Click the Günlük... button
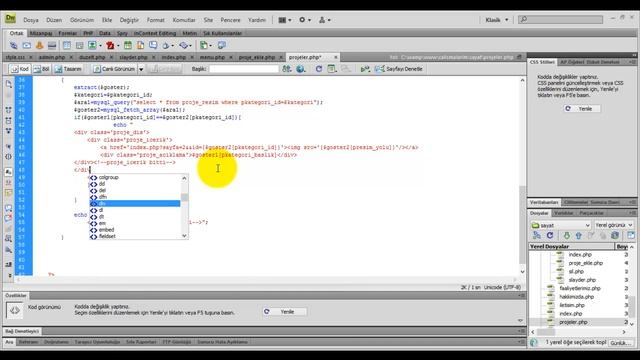 (620, 343)
